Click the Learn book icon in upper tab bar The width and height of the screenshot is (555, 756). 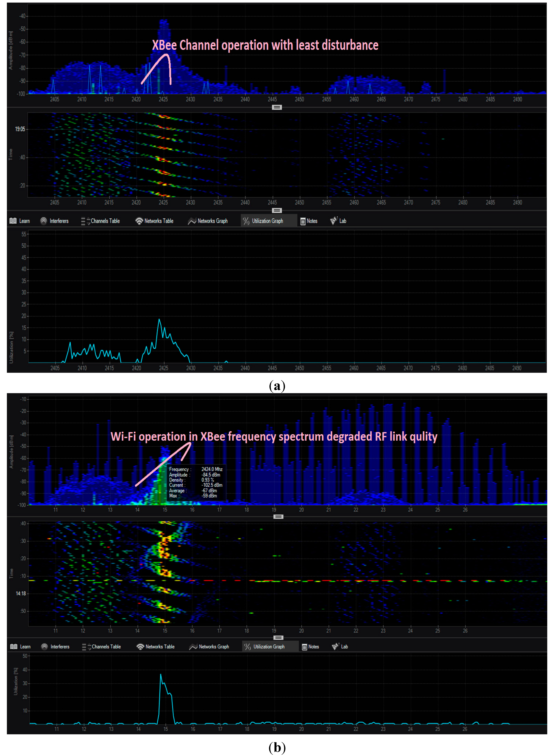(x=13, y=221)
